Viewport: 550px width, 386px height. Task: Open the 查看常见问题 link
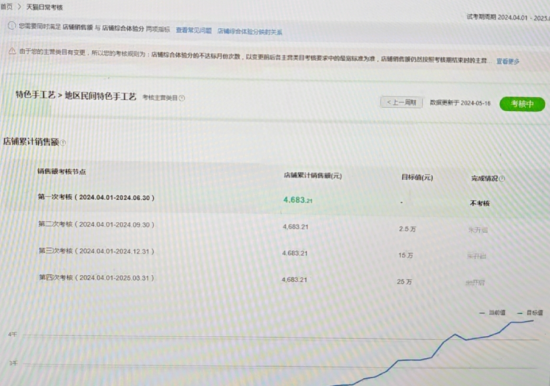pos(194,31)
